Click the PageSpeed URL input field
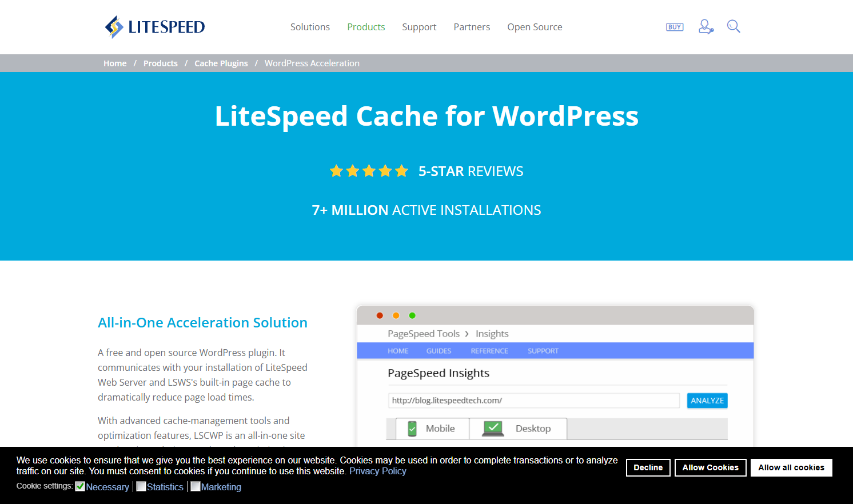The width and height of the screenshot is (853, 504). click(x=534, y=401)
